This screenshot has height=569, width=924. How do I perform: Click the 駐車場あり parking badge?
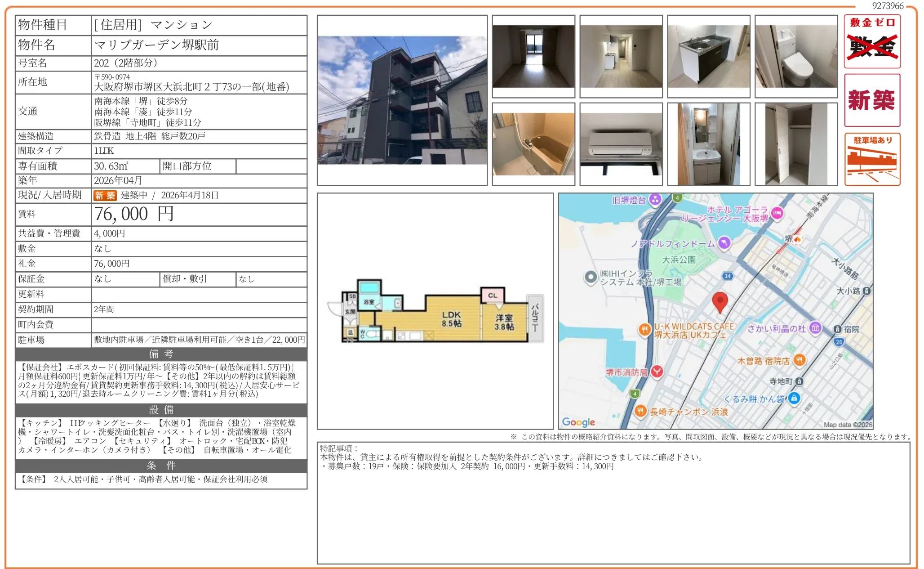pyautogui.click(x=871, y=159)
